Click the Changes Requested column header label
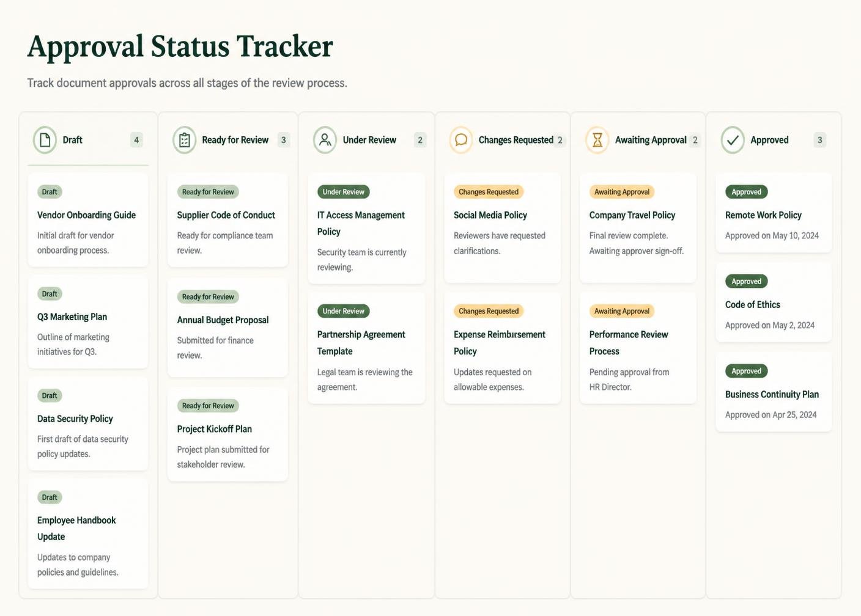Viewport: 861px width, 616px height. tap(515, 140)
